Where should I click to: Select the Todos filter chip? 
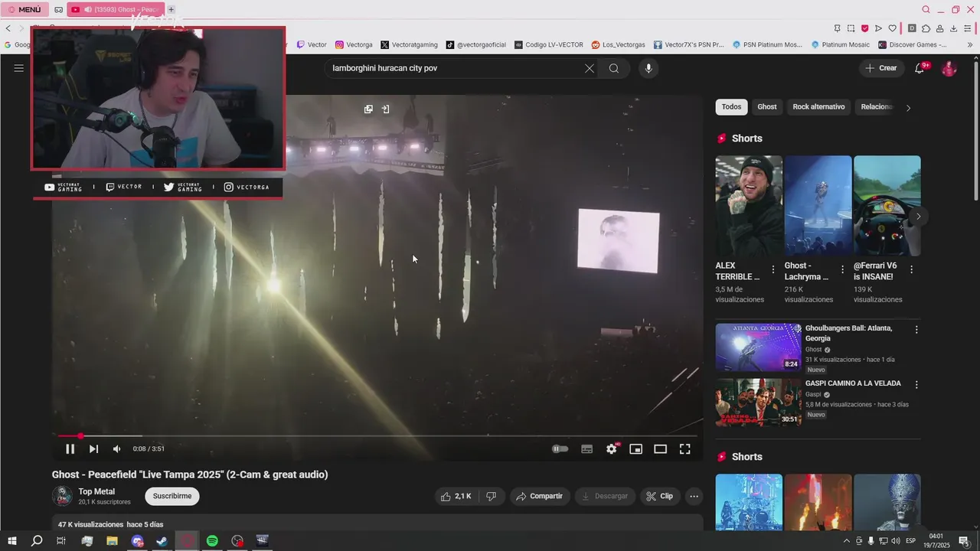coord(731,106)
